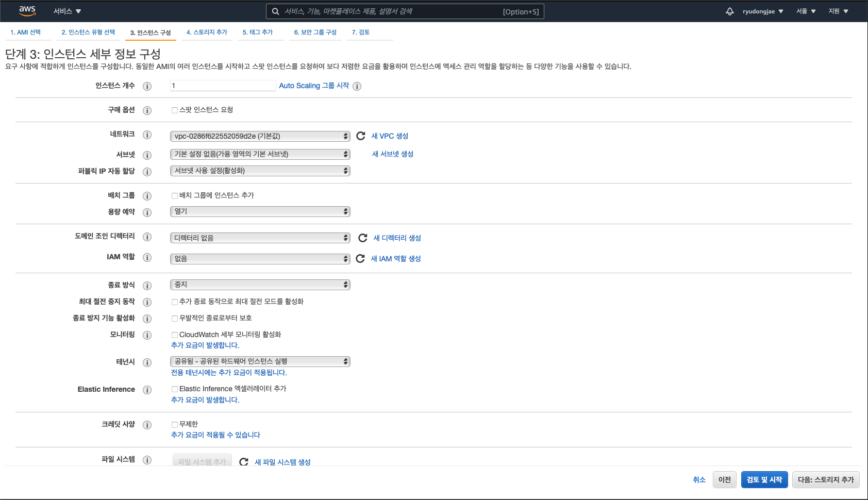
Task: Click 검토 및 시작 button
Action: [764, 479]
